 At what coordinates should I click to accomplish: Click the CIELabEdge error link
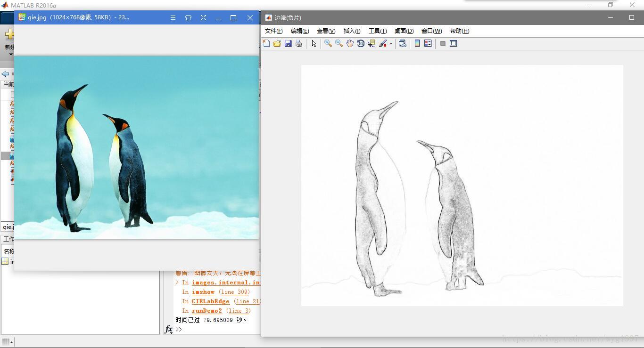pyautogui.click(x=210, y=301)
